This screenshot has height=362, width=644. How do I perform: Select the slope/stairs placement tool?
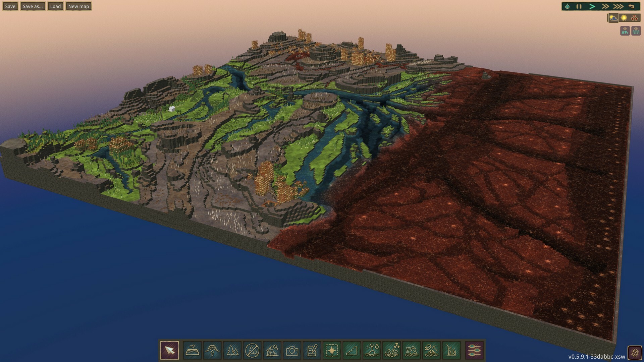tap(352, 351)
